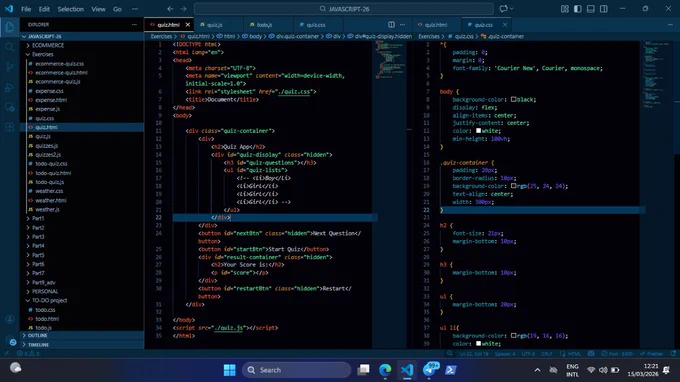This screenshot has width=680, height=382.
Task: Open the Selection menu
Action: (70, 9)
